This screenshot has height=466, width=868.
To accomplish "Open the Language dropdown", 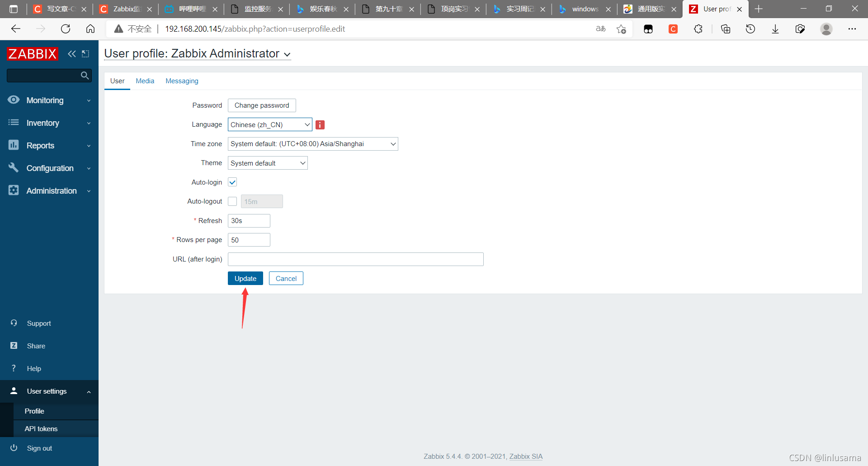I will point(270,124).
